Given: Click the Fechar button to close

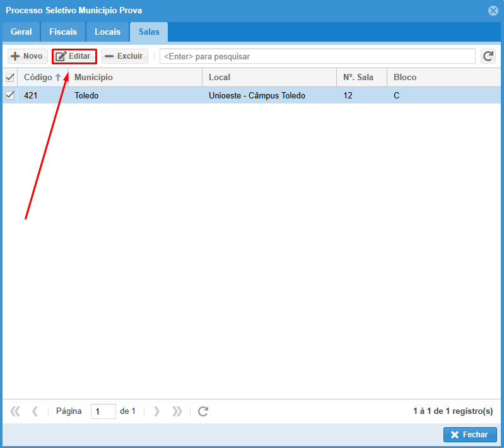Looking at the screenshot, I should (470, 435).
